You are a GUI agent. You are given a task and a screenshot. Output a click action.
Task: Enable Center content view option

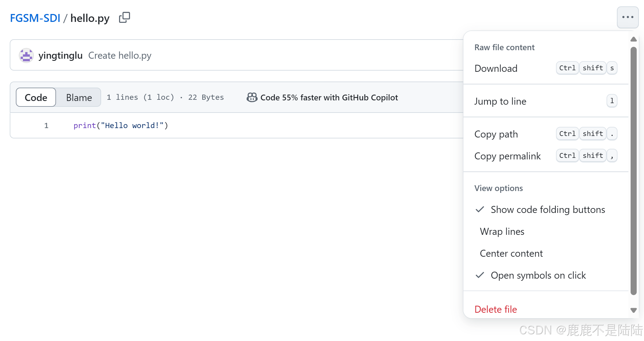point(511,253)
